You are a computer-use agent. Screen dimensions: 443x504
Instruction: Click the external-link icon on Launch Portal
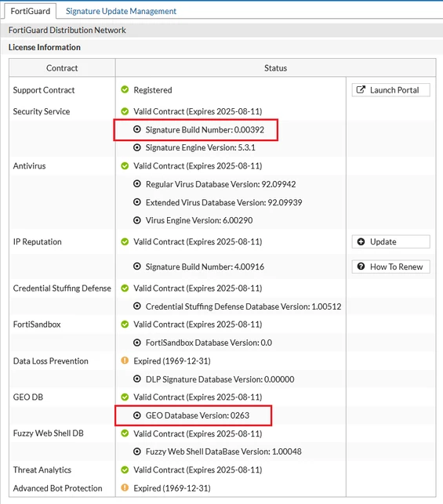tap(361, 89)
